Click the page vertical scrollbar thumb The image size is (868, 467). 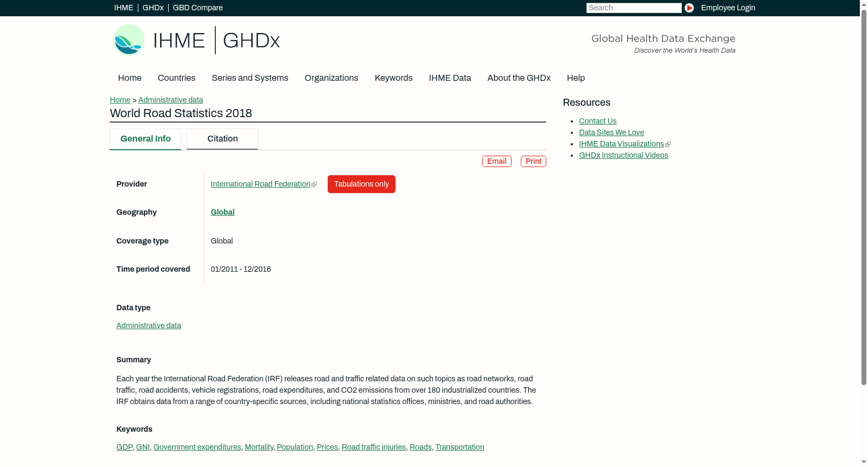click(864, 196)
